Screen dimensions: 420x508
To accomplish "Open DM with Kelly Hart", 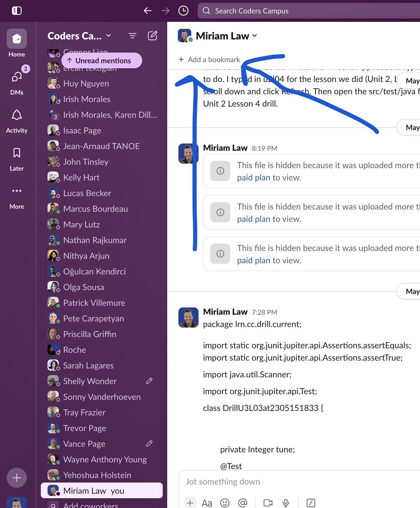I will point(102,177).
